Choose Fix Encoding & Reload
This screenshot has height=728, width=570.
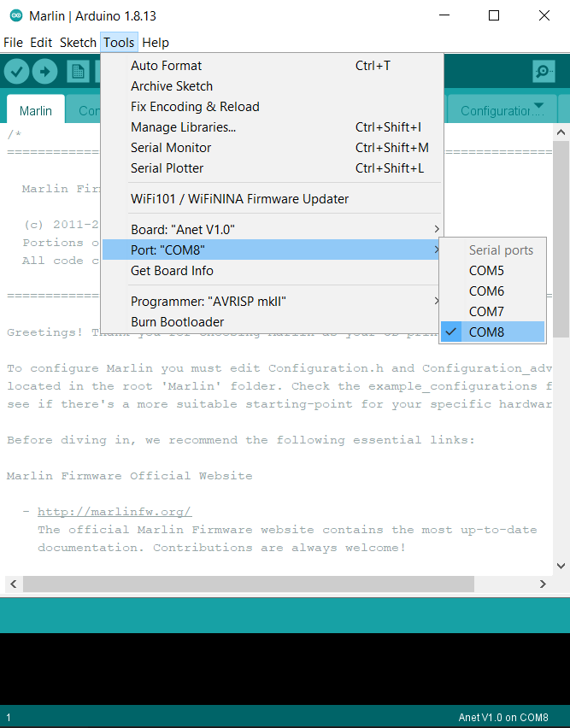272,106
